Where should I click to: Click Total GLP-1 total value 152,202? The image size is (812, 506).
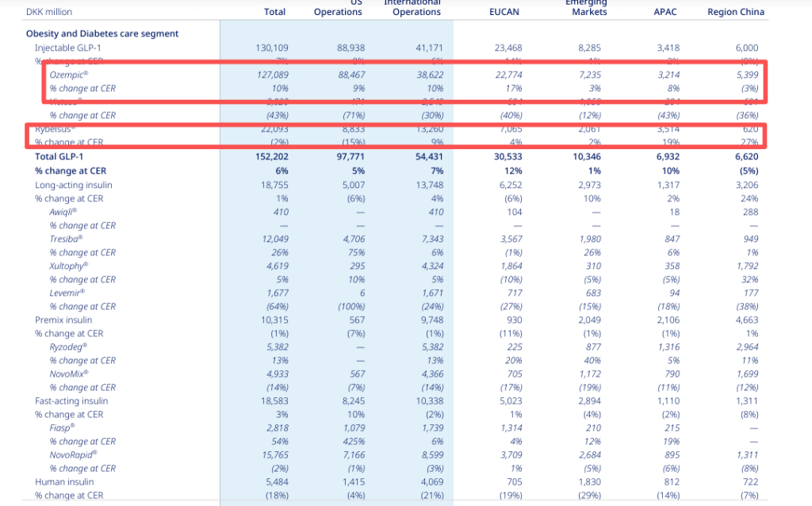[272, 156]
